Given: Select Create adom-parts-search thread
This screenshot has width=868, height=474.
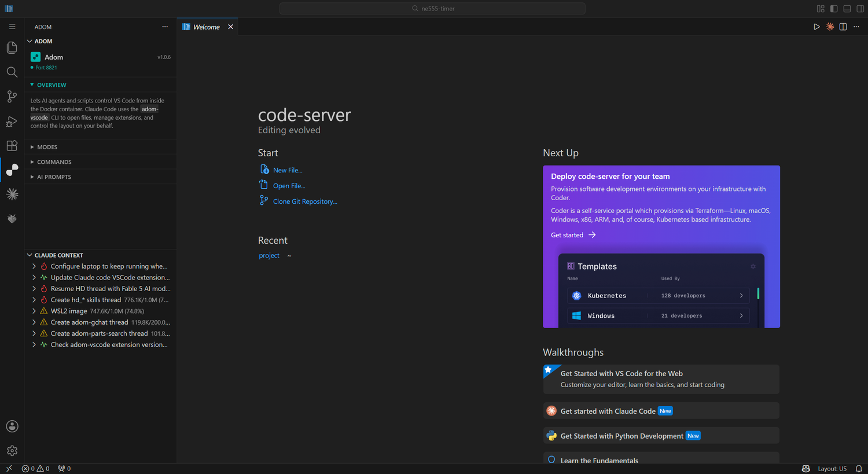Looking at the screenshot, I should coord(101,333).
